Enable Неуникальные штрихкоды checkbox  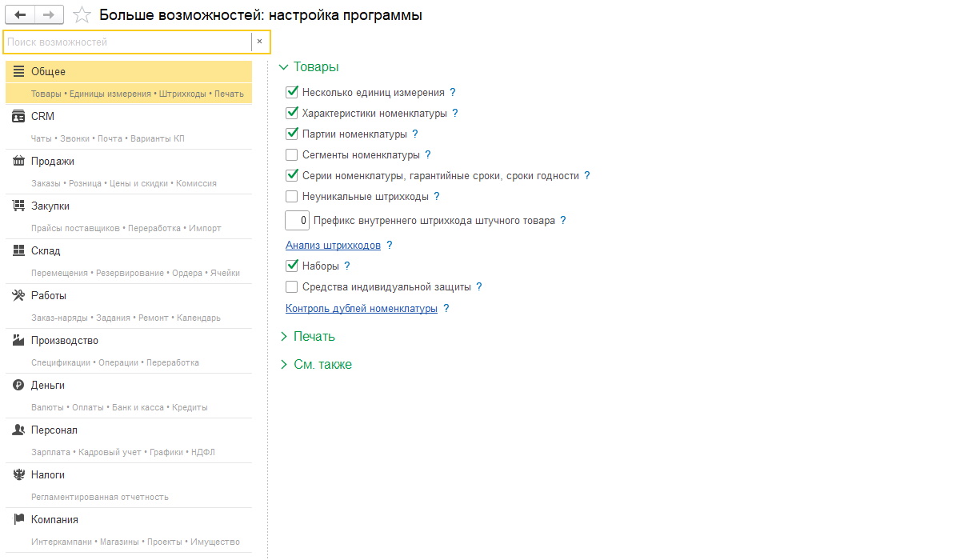pyautogui.click(x=292, y=197)
